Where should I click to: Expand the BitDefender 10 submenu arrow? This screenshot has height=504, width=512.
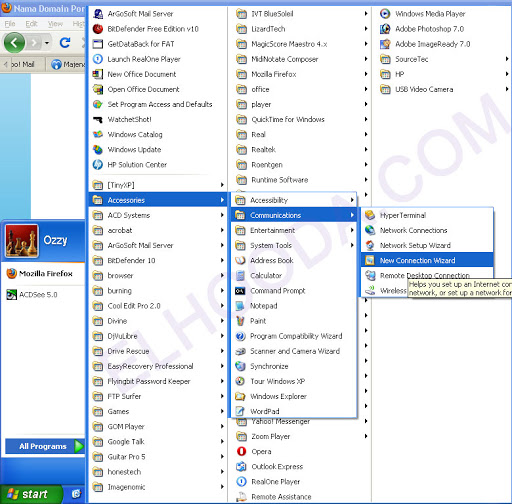(x=222, y=260)
